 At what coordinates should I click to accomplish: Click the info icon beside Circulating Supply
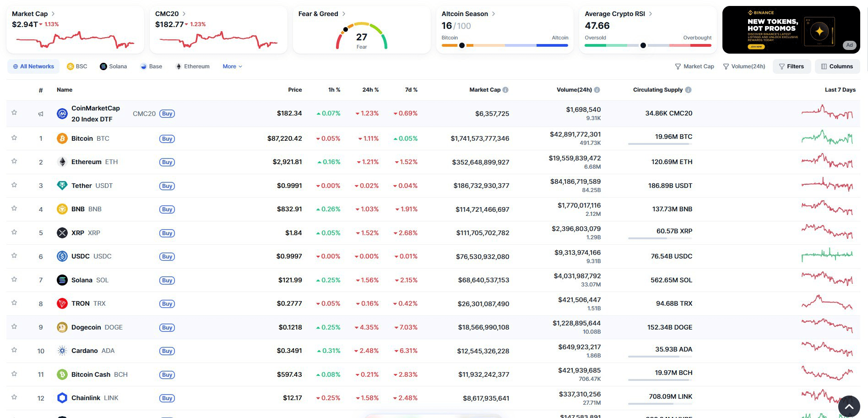pyautogui.click(x=688, y=90)
